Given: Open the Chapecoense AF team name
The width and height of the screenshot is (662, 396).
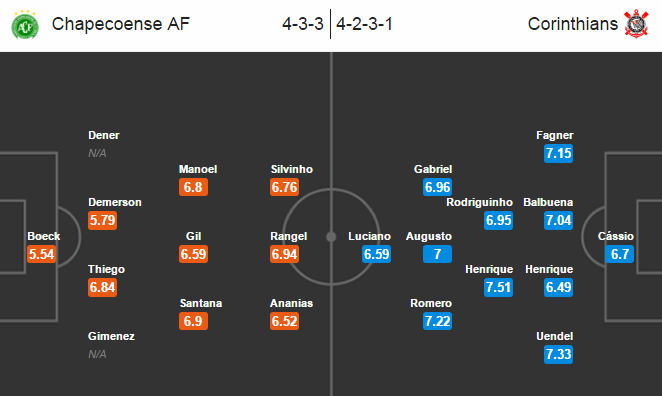Looking at the screenshot, I should pos(121,24).
